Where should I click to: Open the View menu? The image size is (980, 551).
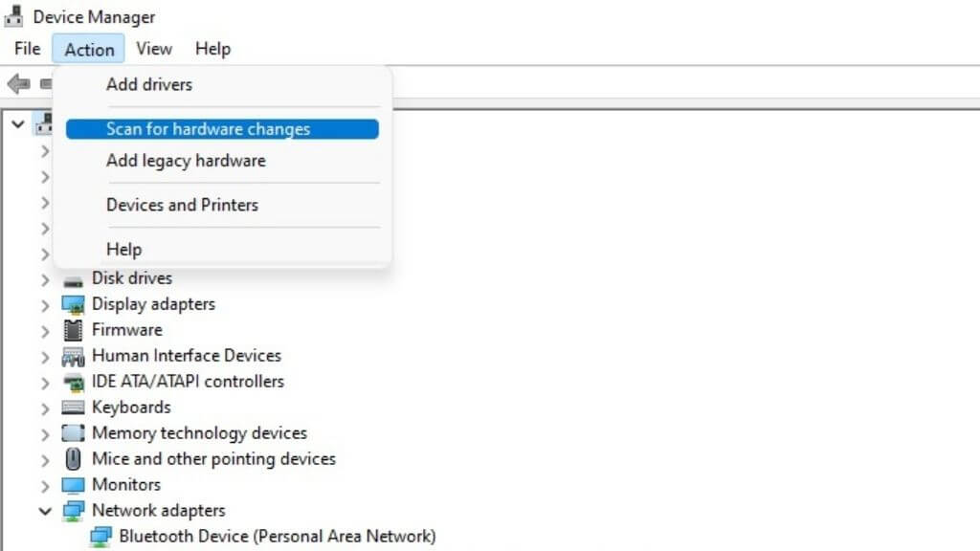coord(153,49)
